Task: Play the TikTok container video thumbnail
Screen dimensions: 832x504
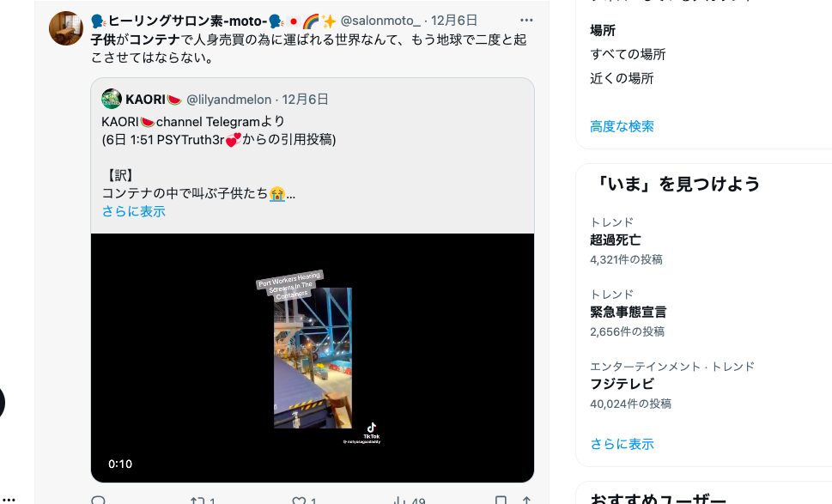Action: tap(313, 358)
